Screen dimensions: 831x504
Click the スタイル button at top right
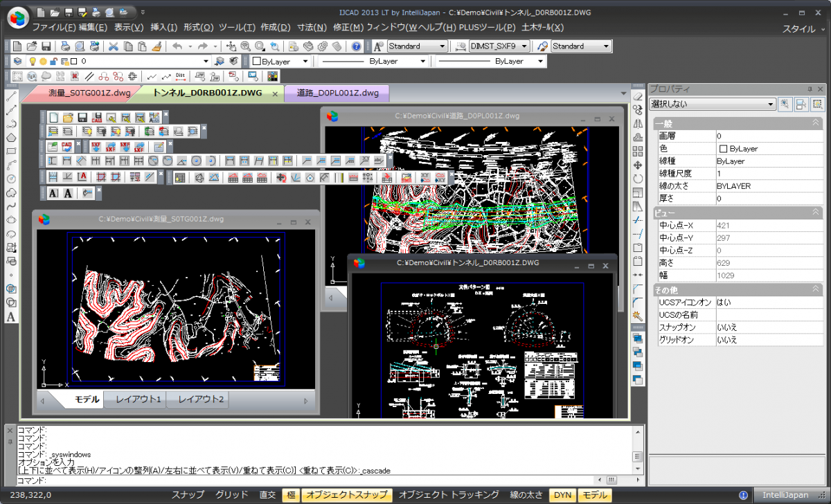click(x=799, y=29)
